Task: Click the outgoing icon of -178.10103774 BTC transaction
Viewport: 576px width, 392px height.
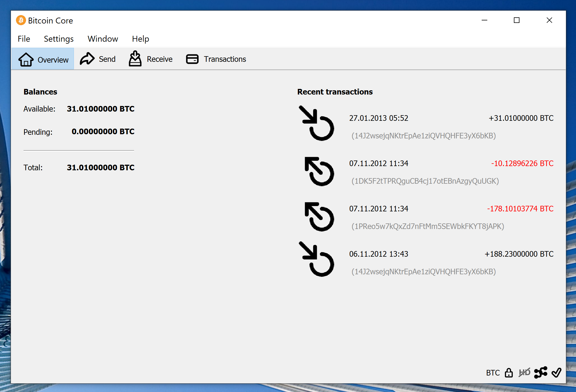Action: [x=319, y=217]
